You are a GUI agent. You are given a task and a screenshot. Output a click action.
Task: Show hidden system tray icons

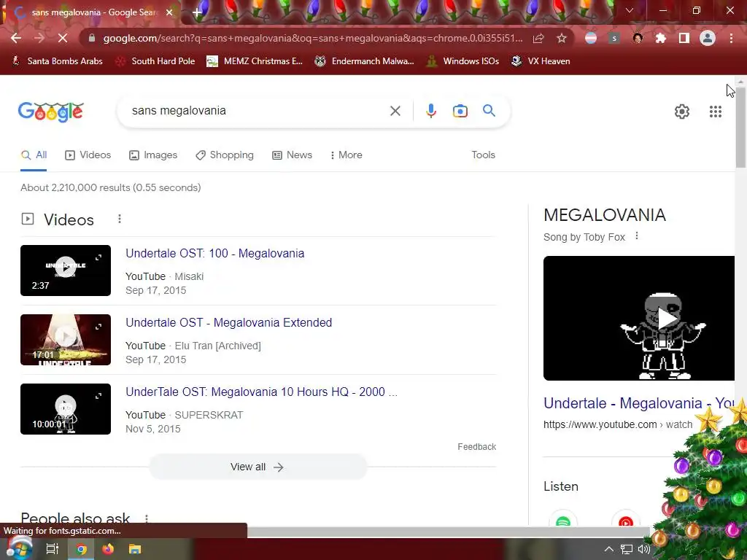pos(609,549)
